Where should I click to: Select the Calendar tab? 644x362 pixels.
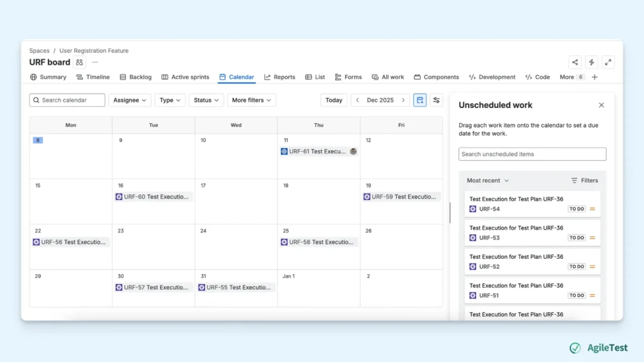(x=236, y=77)
